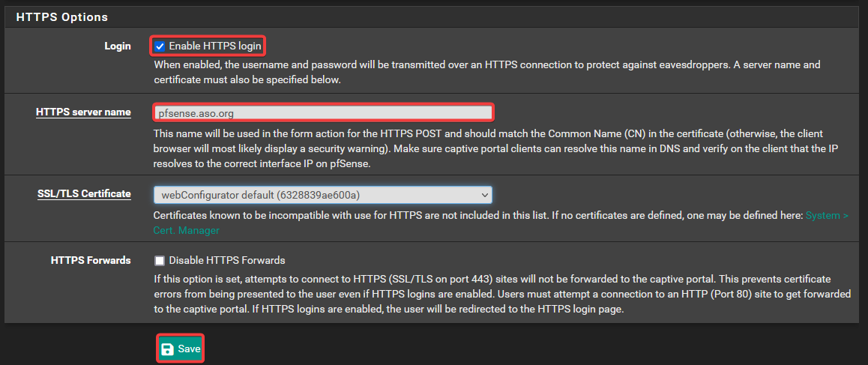The height and width of the screenshot is (365, 868).
Task: Click the chevron arrow of certificate dropdown
Action: click(483, 196)
